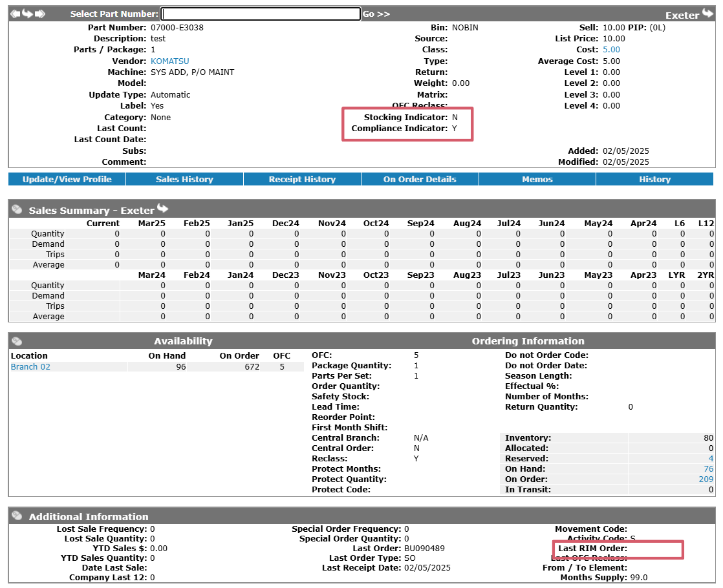
Task: Click the PIP value (0L)
Action: 658,28
